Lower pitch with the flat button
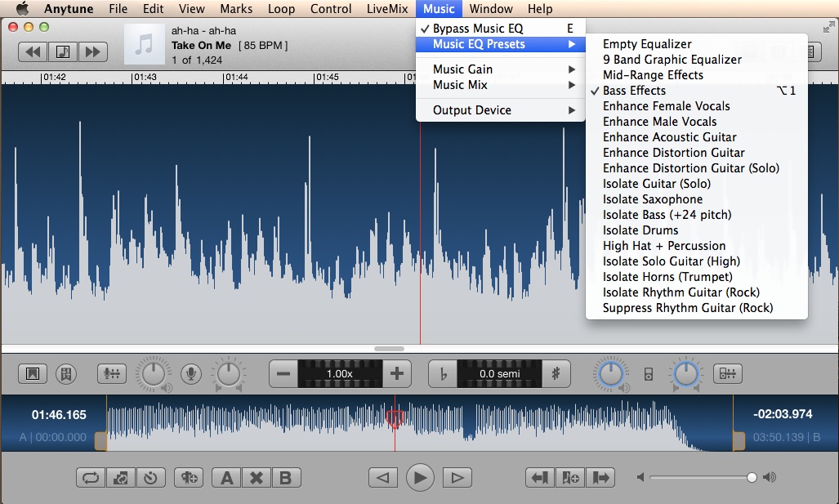 point(443,373)
